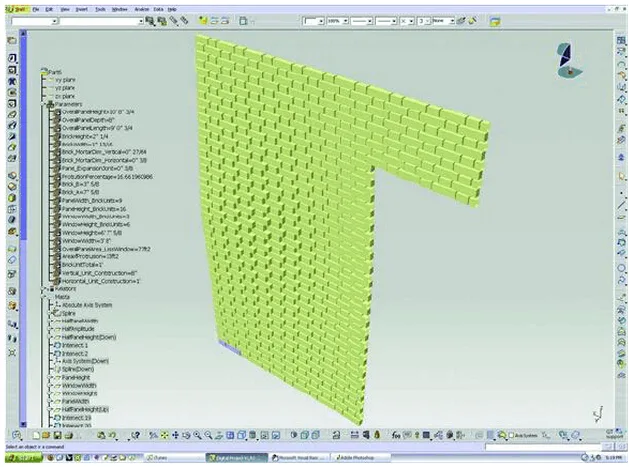629x467 pixels.
Task: Click the New document icon
Action: (36, 435)
